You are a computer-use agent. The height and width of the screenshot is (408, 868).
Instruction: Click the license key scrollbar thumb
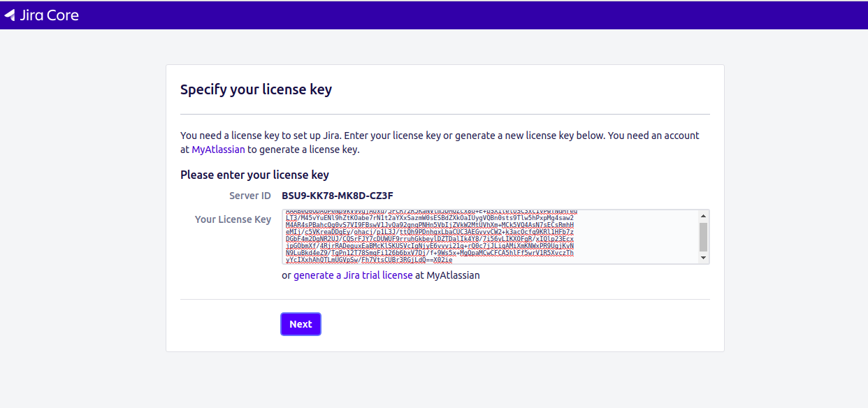pos(704,238)
